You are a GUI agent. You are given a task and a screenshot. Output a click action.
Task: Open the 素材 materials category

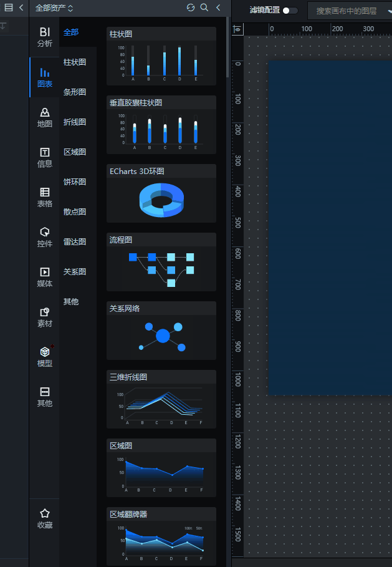pos(44,317)
